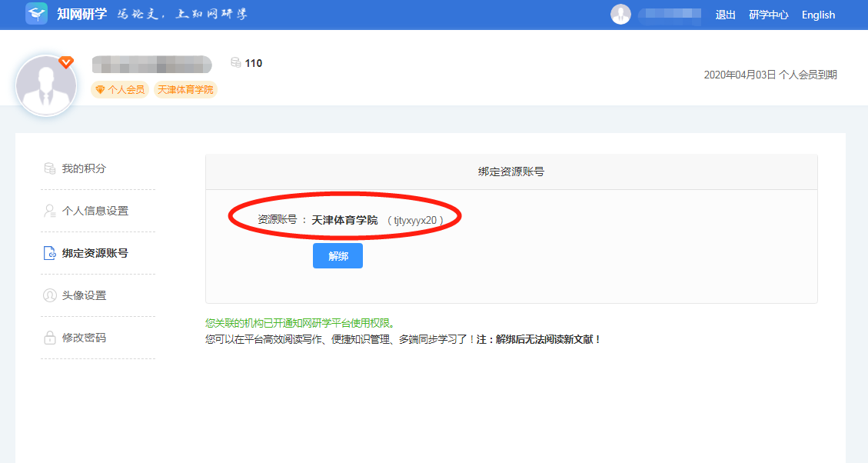Screen dimensions: 868x463
Task: Click the 个人会员 membership badge
Action: (120, 90)
